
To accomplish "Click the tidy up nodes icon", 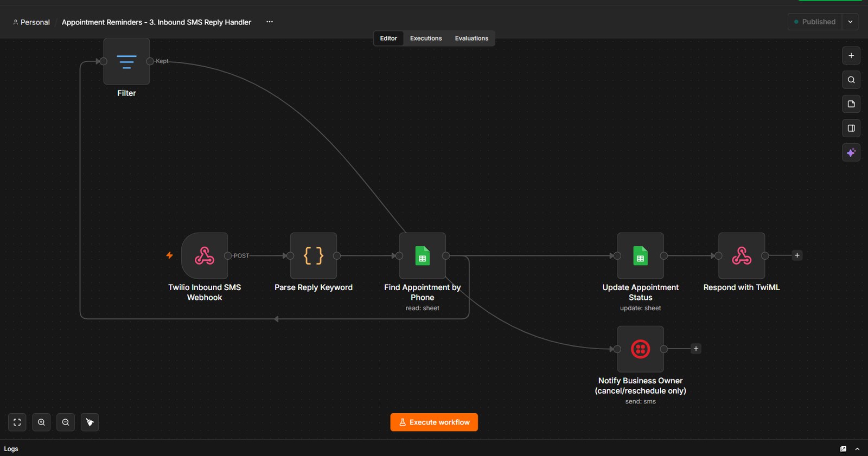I will [90, 422].
